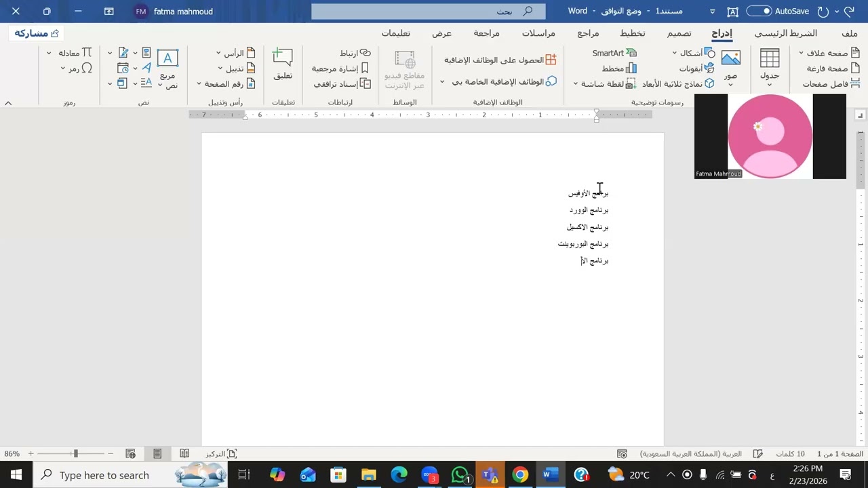Viewport: 868px width, 488px height.
Task: Expand the signature line dropdown arrow
Action: click(x=110, y=53)
